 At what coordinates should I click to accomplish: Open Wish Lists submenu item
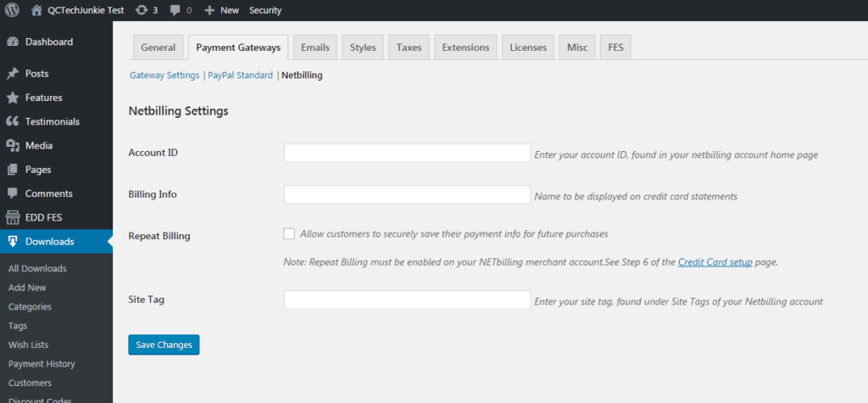pyautogui.click(x=28, y=344)
